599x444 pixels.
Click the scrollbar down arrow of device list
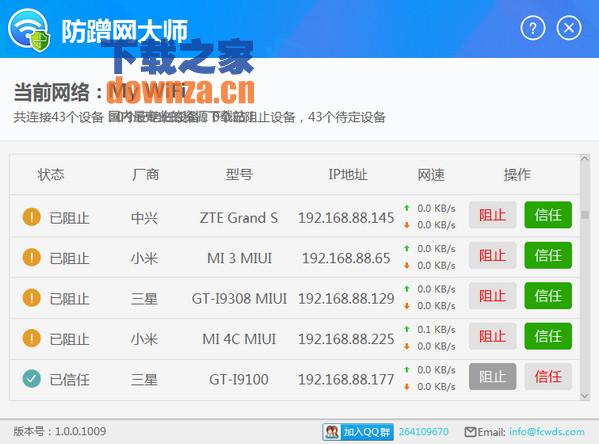point(584,396)
